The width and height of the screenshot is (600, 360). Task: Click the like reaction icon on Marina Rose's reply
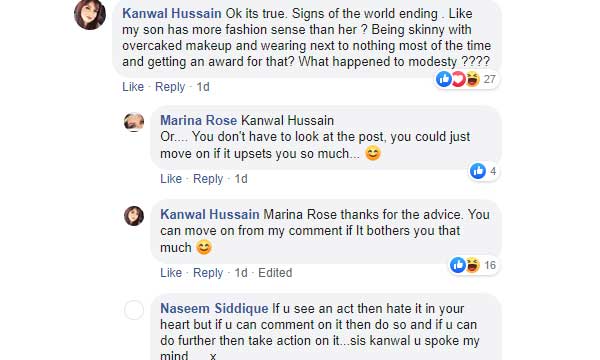point(478,171)
